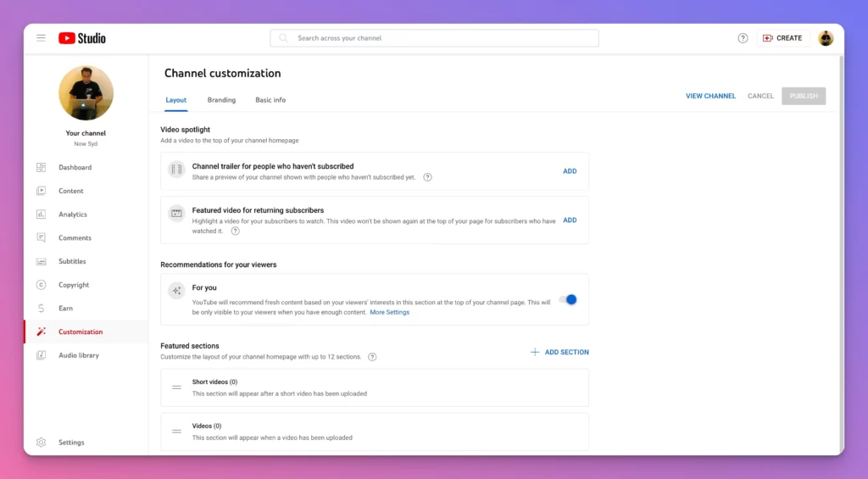The height and width of the screenshot is (479, 868).
Task: Click help icon beside Featured sections description
Action: 372,357
